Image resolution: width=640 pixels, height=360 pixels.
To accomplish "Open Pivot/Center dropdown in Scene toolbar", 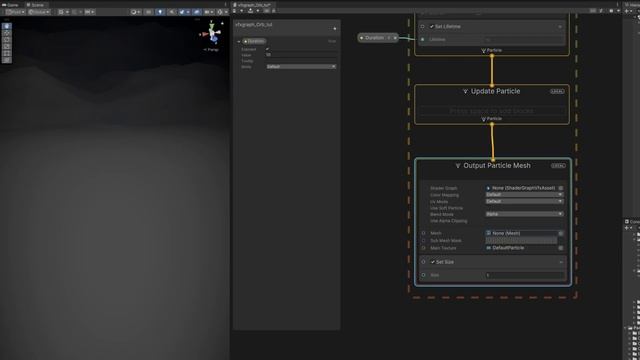I will [15, 12].
